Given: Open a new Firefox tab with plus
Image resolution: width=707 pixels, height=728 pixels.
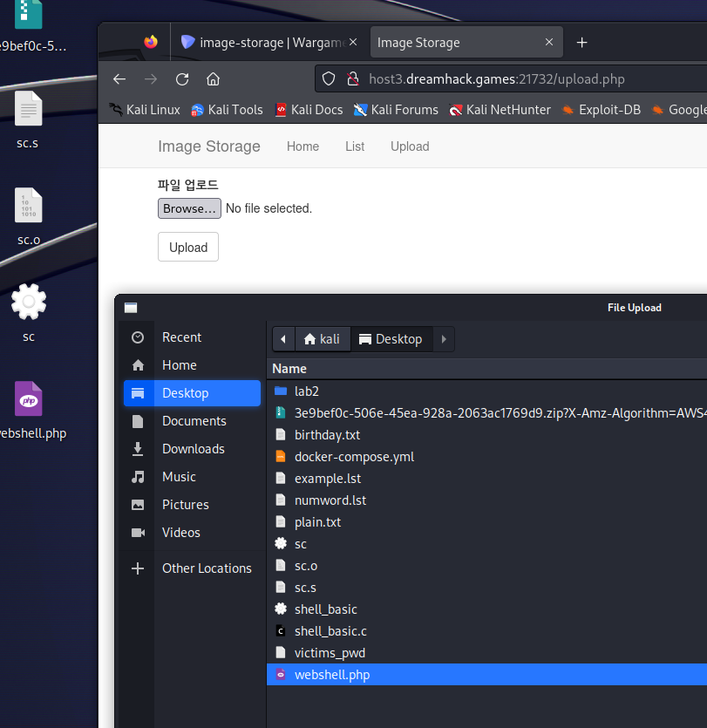Looking at the screenshot, I should (x=581, y=43).
